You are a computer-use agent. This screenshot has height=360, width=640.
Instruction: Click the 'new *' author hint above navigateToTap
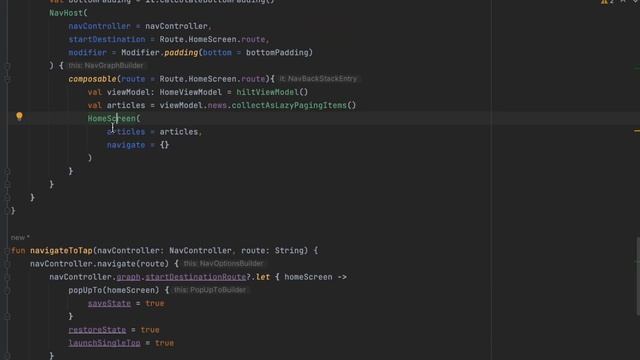click(20, 238)
